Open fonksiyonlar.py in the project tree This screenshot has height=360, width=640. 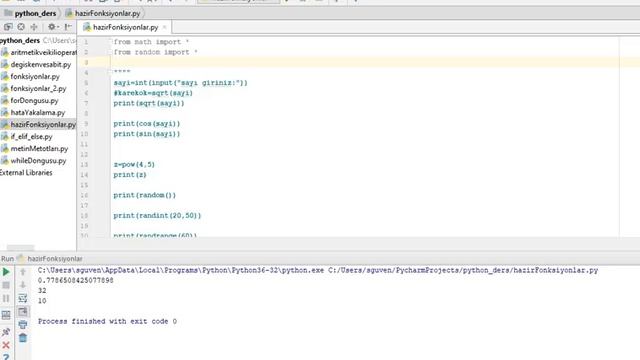coord(35,76)
